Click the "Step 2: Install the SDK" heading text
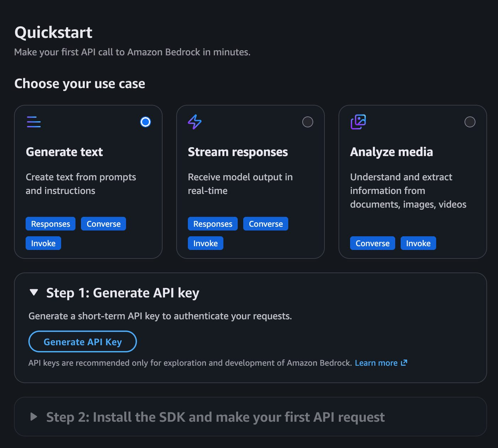The width and height of the screenshot is (498, 448). [x=216, y=417]
